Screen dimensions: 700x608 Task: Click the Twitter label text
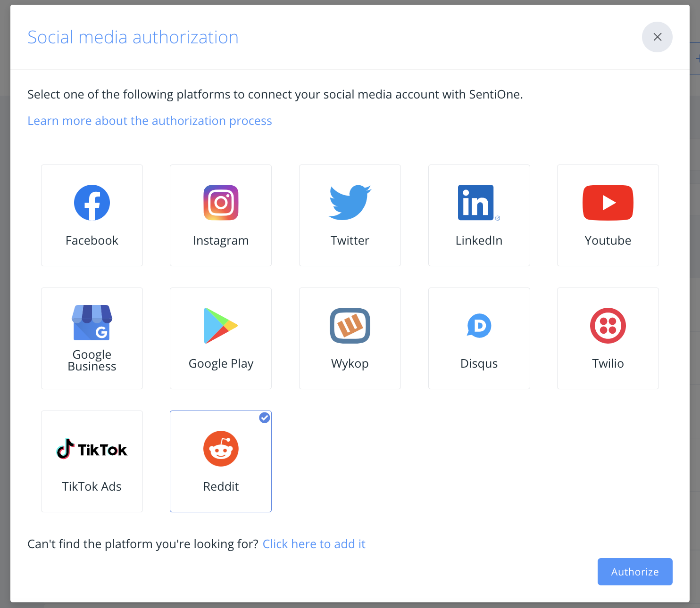(x=350, y=240)
